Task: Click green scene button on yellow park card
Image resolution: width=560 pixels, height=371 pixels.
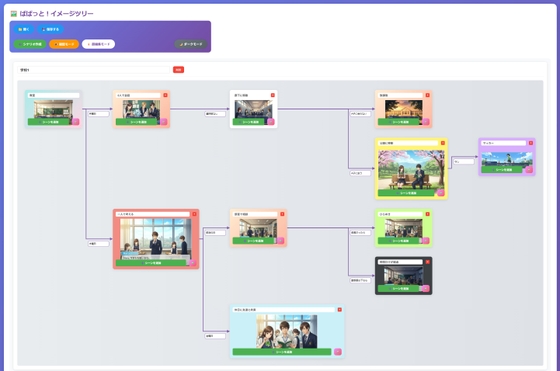Action: click(x=406, y=193)
